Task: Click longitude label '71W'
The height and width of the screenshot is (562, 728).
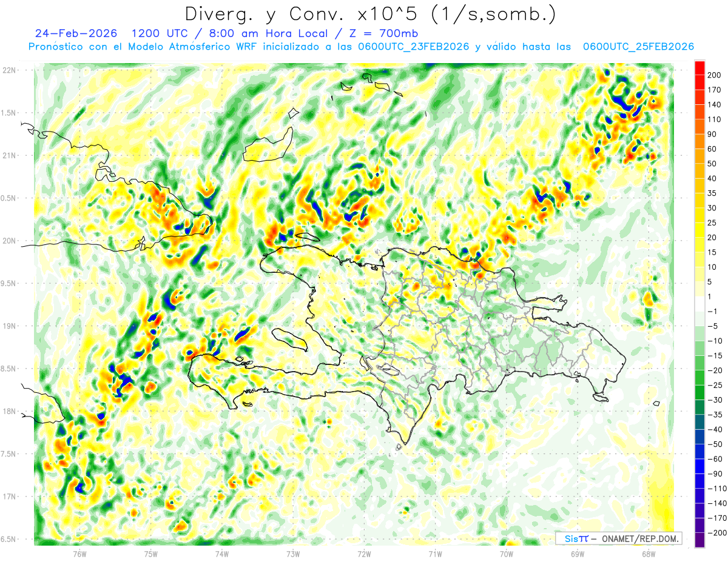Action: (x=435, y=554)
